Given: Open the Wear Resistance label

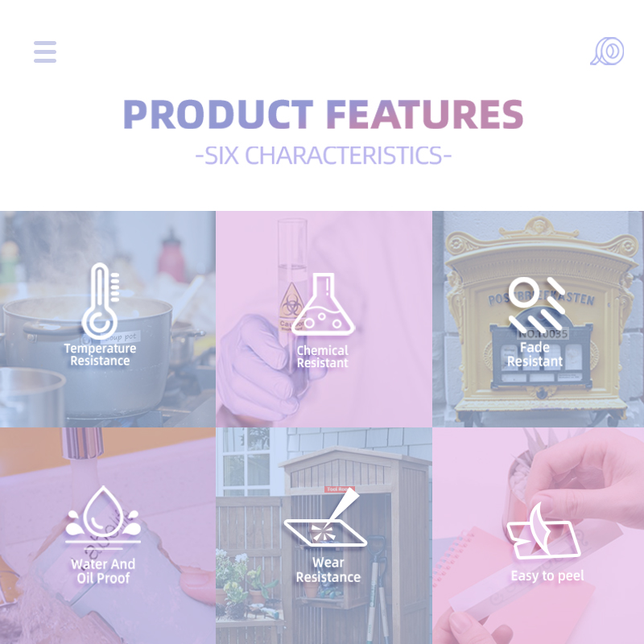Looking at the screenshot, I should (328, 570).
